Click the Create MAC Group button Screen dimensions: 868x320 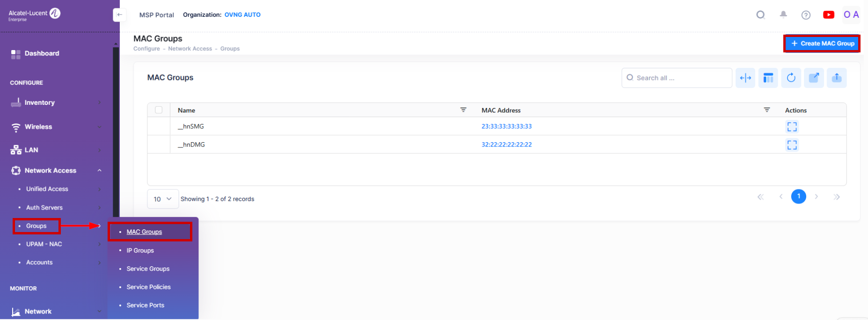(x=822, y=44)
